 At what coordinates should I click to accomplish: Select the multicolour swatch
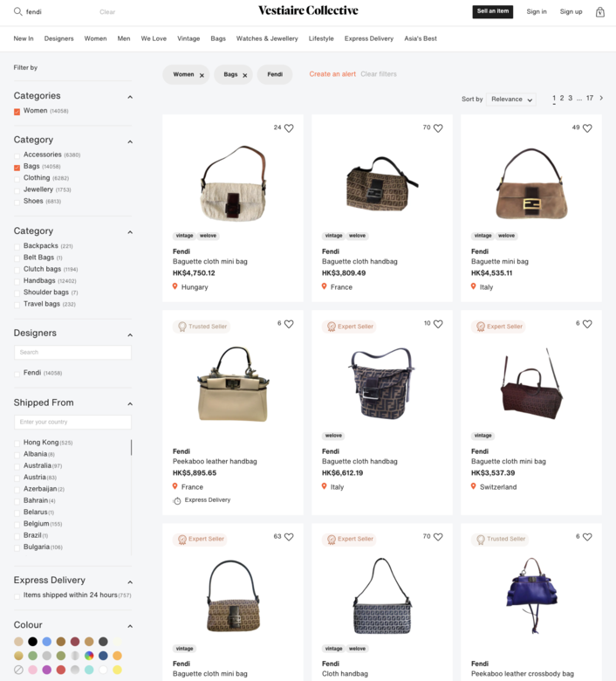89,656
